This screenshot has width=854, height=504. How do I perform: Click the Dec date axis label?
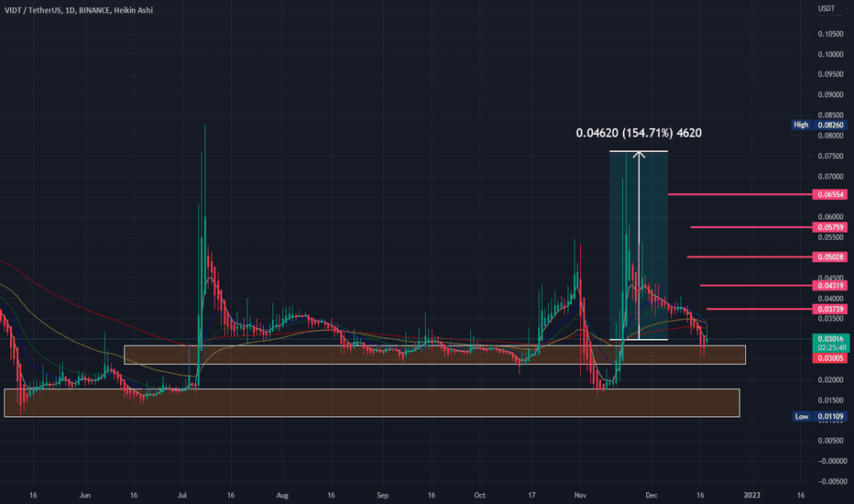pos(651,495)
